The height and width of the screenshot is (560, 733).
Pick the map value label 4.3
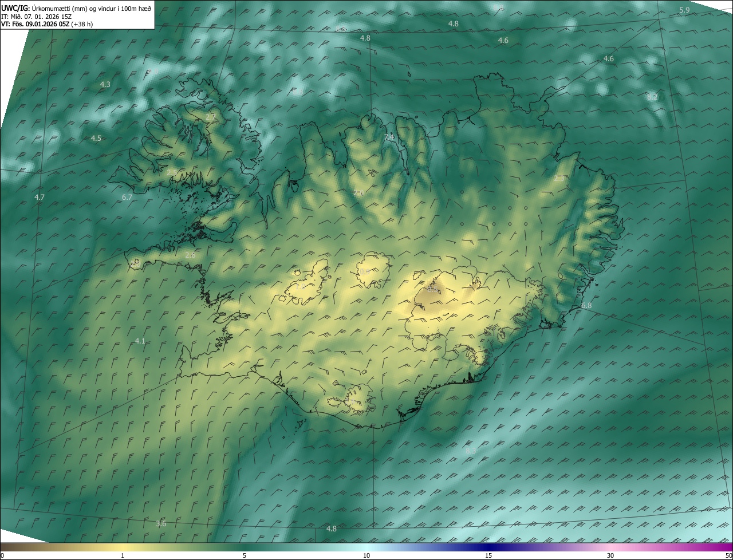point(105,84)
